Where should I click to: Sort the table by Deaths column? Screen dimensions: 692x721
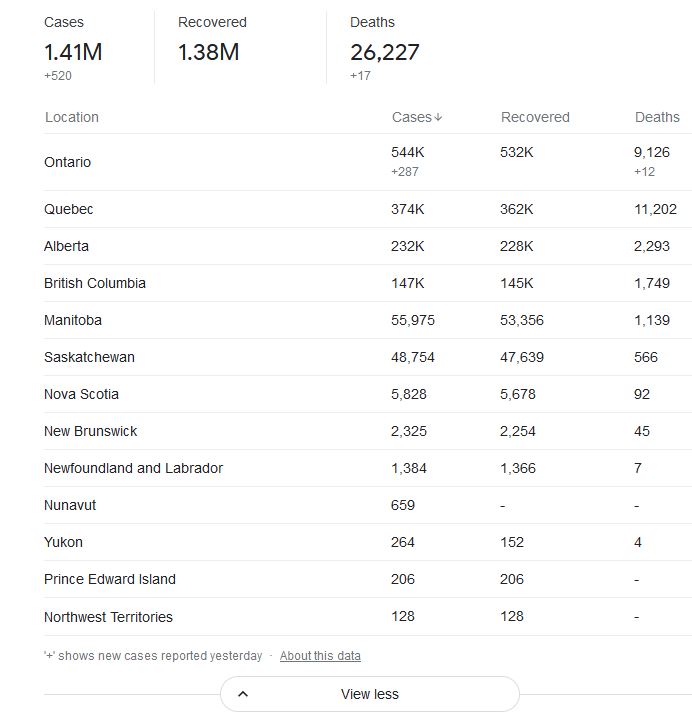click(x=657, y=117)
